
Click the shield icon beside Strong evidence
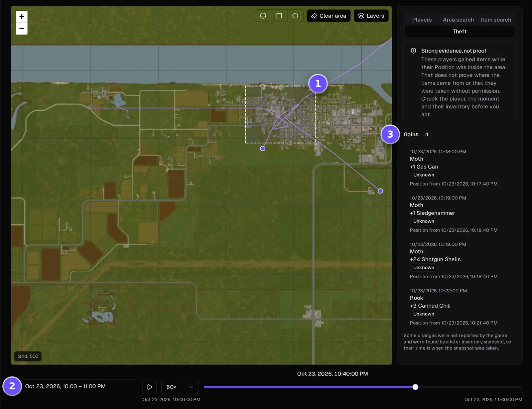coord(413,51)
